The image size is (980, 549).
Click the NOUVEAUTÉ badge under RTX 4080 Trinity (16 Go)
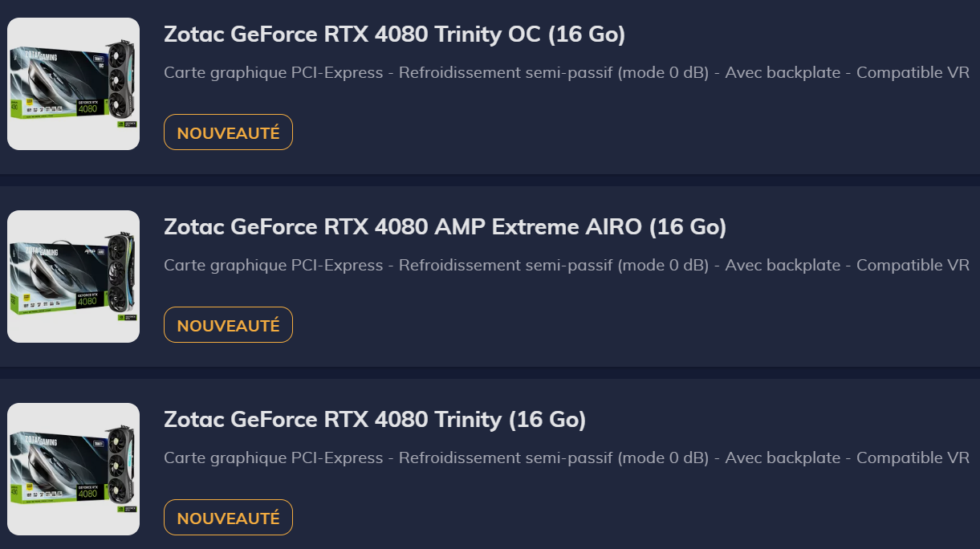click(228, 518)
